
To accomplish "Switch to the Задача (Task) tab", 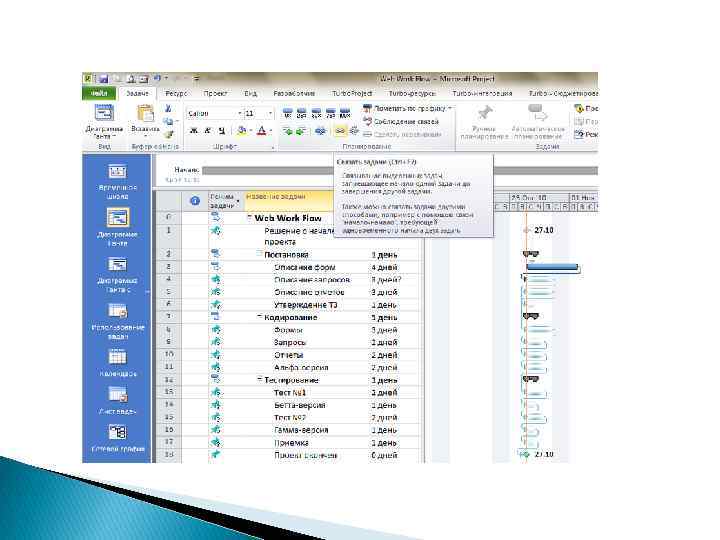I will (x=137, y=93).
